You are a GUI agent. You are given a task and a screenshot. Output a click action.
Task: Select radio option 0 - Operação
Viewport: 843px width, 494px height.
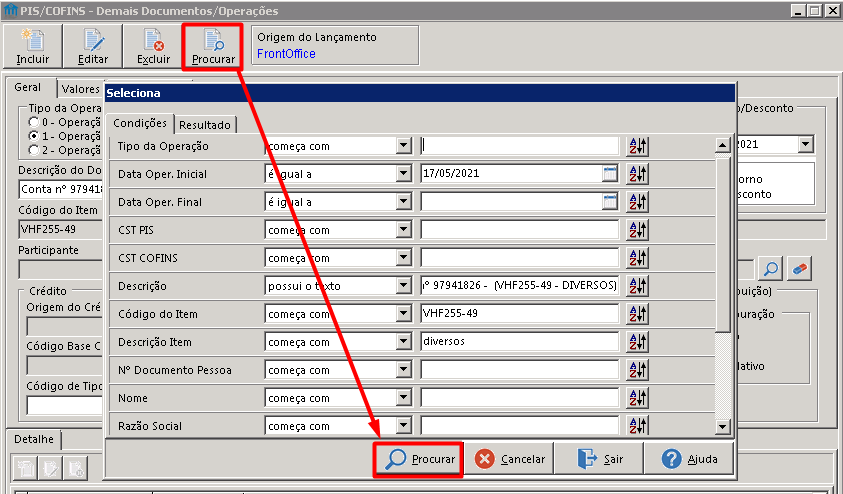pyautogui.click(x=34, y=122)
